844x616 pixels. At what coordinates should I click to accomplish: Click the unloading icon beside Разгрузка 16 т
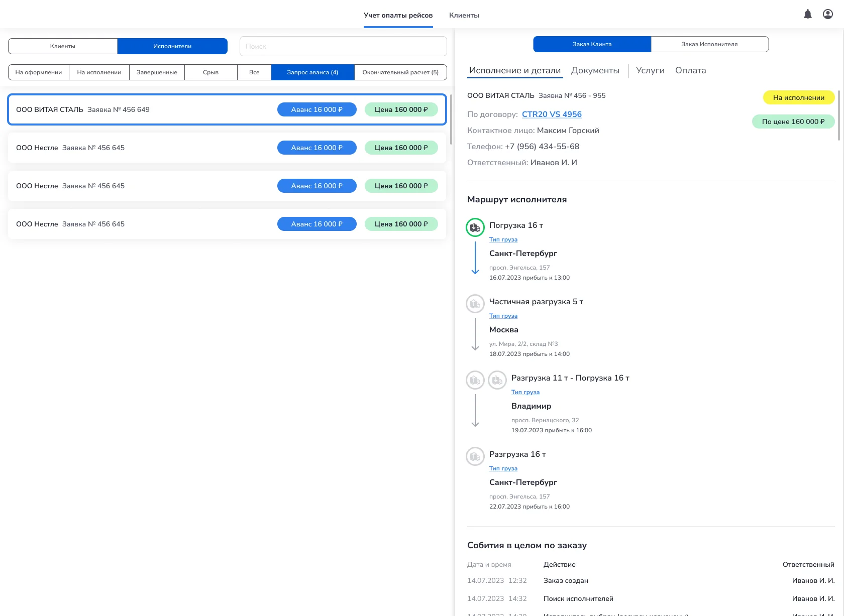coord(475,456)
